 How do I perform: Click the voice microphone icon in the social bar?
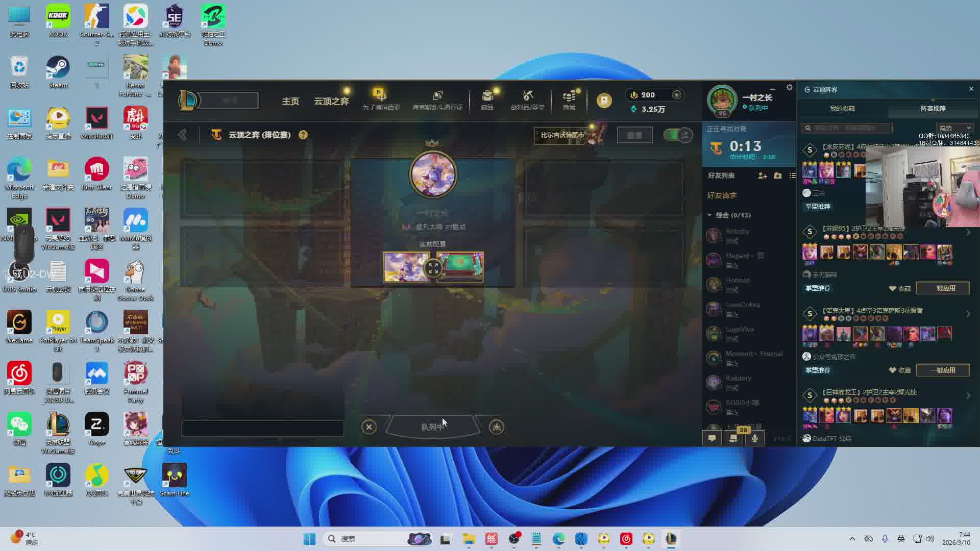(755, 438)
